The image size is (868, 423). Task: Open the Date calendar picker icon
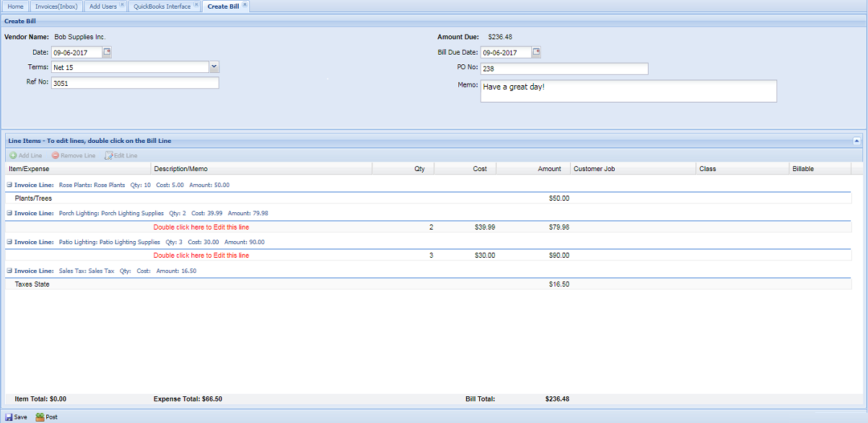107,52
